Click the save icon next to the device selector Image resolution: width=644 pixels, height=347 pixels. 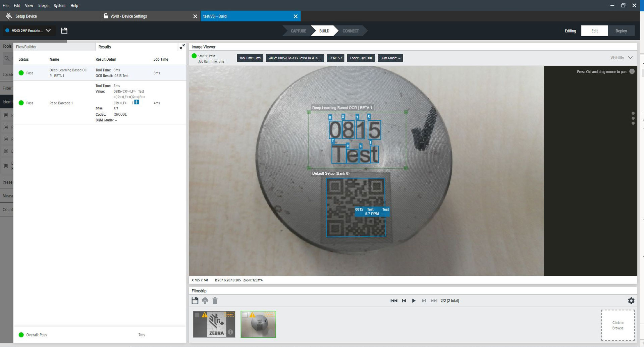[x=64, y=31]
